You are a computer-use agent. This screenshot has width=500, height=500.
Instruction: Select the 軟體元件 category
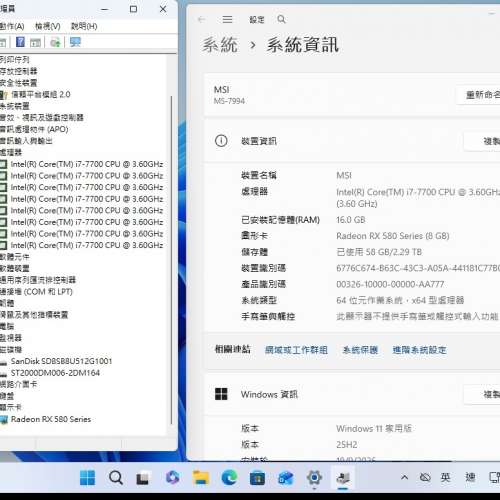click(x=15, y=257)
